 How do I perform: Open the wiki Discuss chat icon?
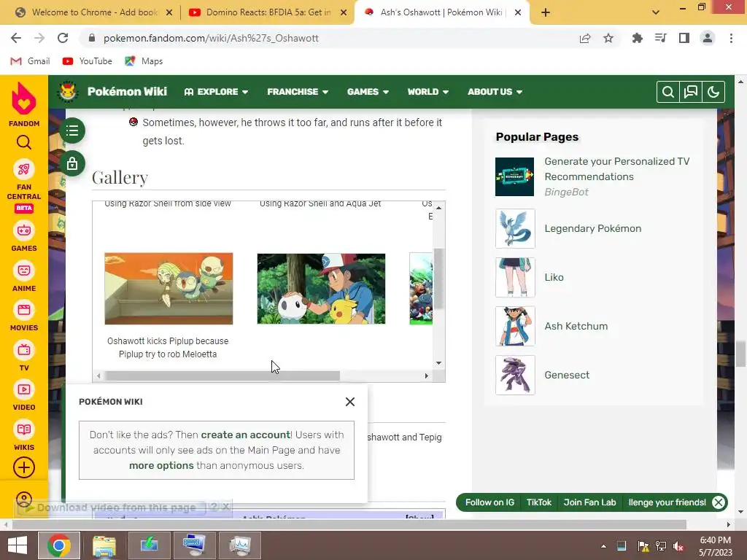click(691, 92)
